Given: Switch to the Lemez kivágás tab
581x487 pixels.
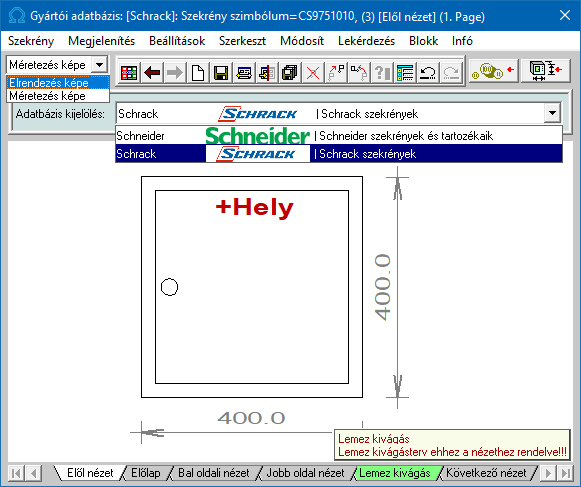Looking at the screenshot, I should 395,473.
